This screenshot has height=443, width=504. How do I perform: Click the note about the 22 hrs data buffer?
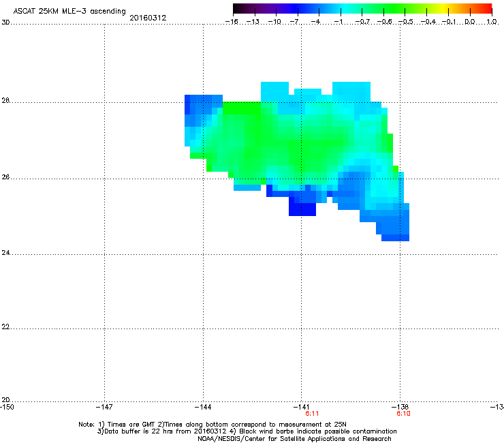coord(161,431)
